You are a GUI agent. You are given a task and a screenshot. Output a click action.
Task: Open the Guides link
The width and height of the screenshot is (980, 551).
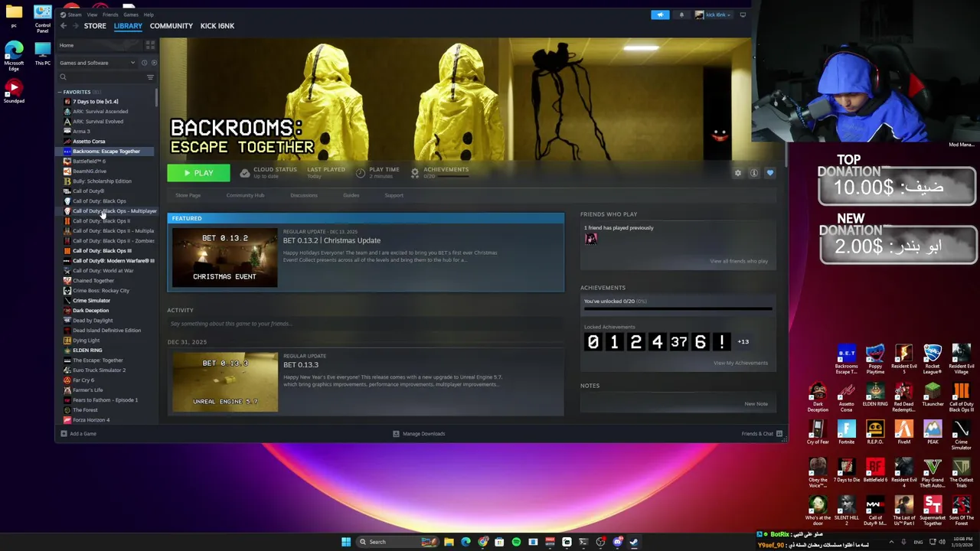point(351,195)
